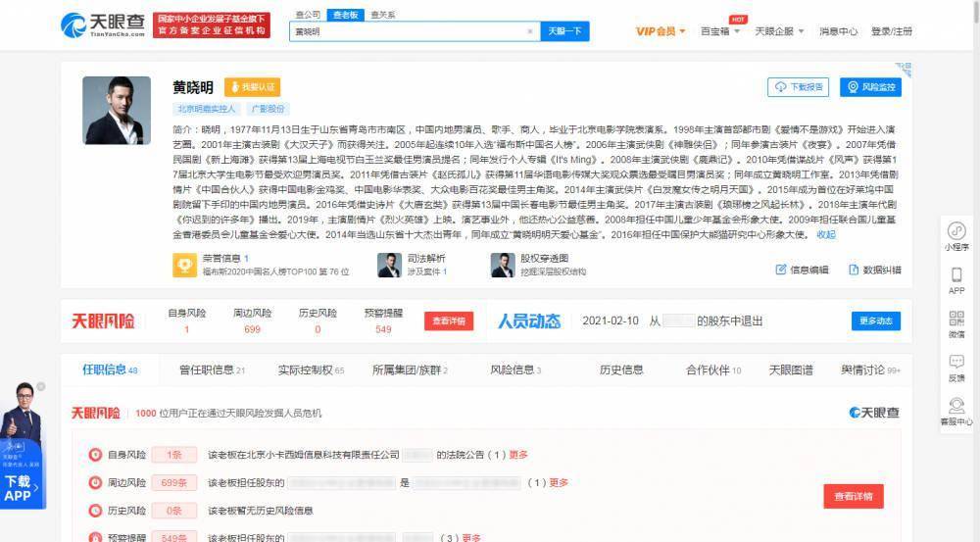980x542 pixels.
Task: Open the 天眼图谱 tab
Action: click(791, 370)
